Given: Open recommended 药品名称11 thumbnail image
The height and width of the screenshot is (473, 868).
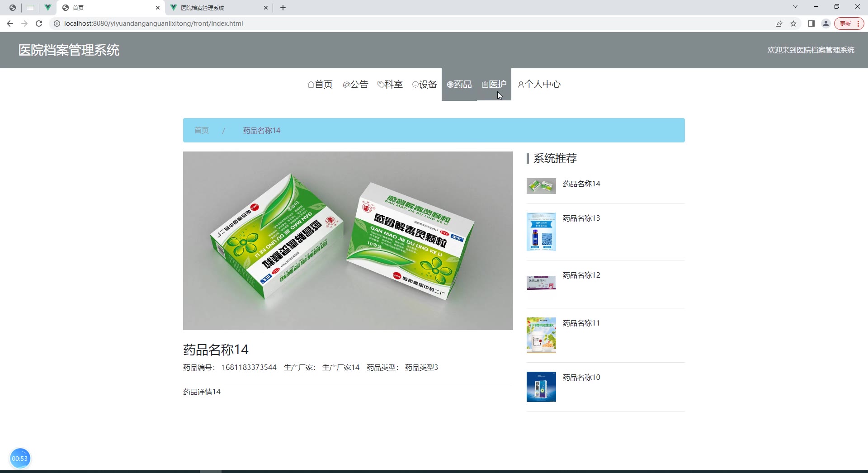Looking at the screenshot, I should (x=541, y=335).
